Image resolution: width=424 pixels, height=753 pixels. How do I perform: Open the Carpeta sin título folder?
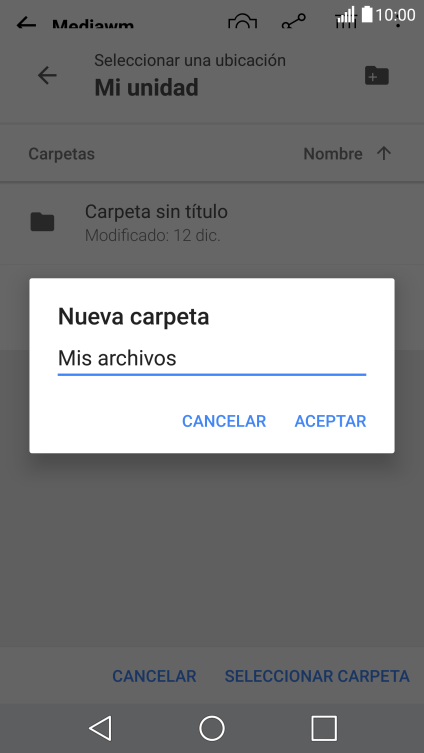pyautogui.click(x=212, y=222)
